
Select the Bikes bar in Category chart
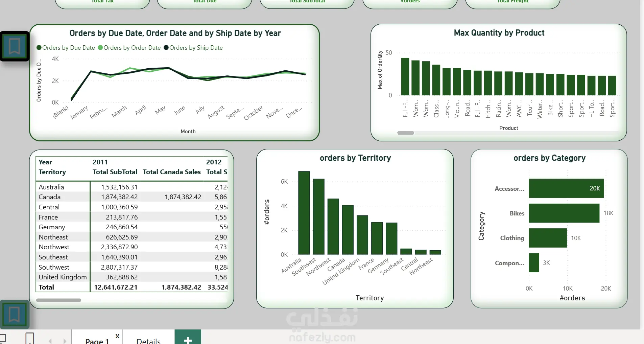pyautogui.click(x=564, y=213)
